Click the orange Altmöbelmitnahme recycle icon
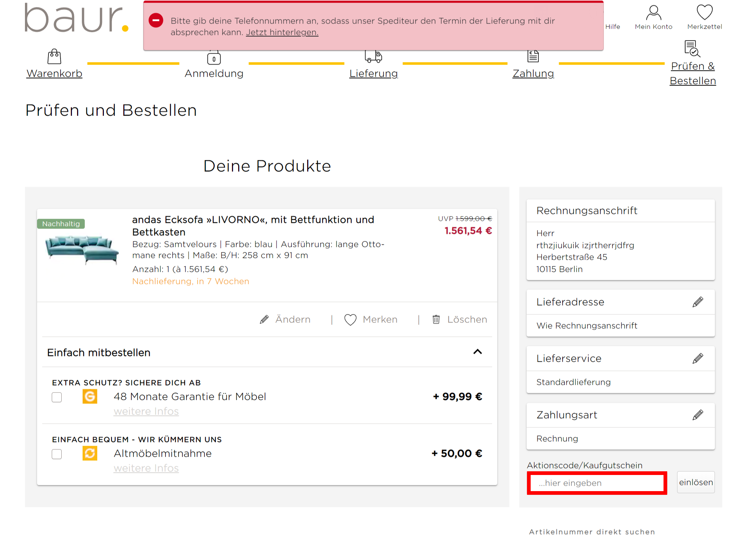 (x=90, y=453)
